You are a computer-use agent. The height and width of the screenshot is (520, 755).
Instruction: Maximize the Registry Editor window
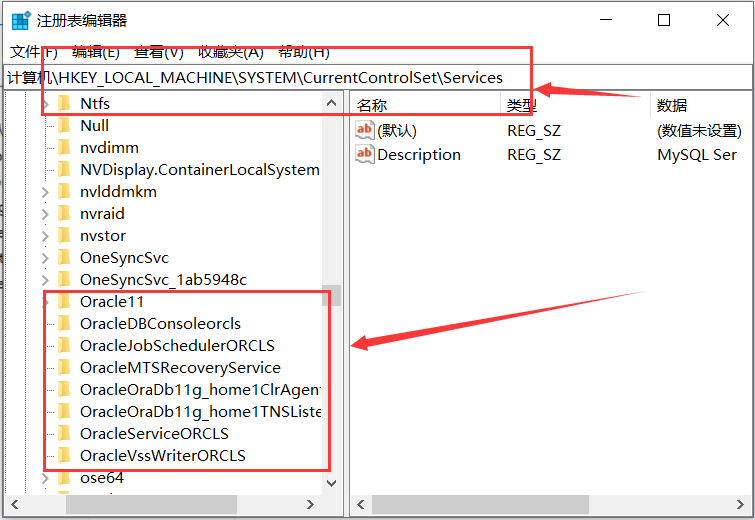point(664,20)
